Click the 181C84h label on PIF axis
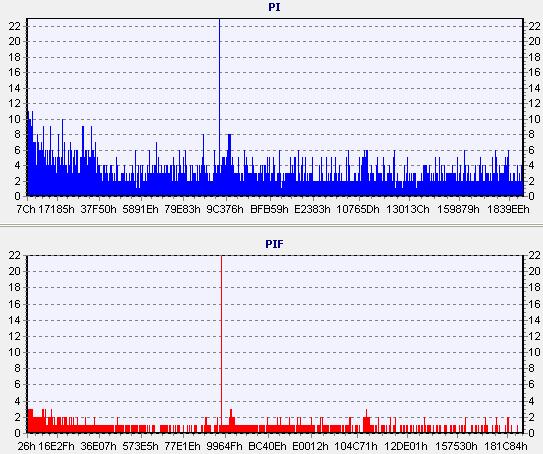This screenshot has height=454, width=543. click(507, 446)
